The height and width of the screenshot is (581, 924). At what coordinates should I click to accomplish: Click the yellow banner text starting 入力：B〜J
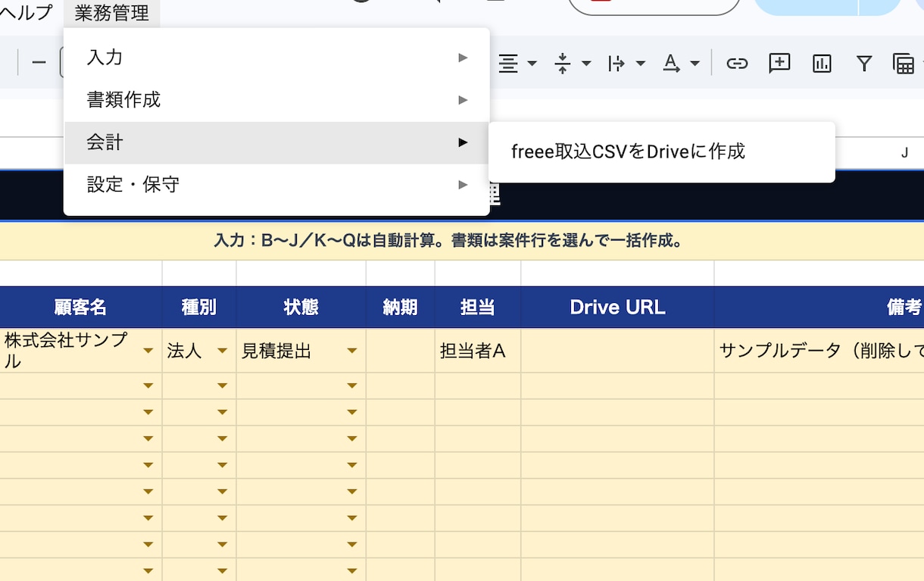coord(449,242)
